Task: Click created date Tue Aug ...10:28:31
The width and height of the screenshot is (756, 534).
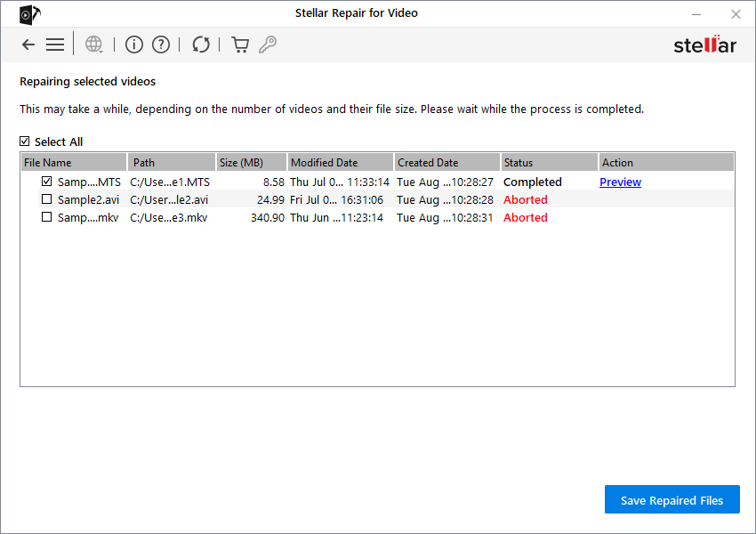Action: pyautogui.click(x=445, y=217)
